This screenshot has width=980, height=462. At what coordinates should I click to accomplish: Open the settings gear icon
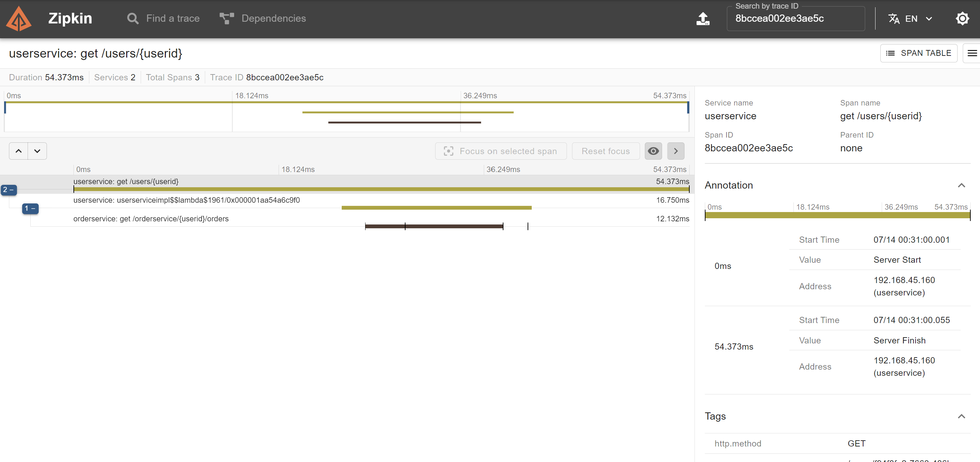(962, 19)
